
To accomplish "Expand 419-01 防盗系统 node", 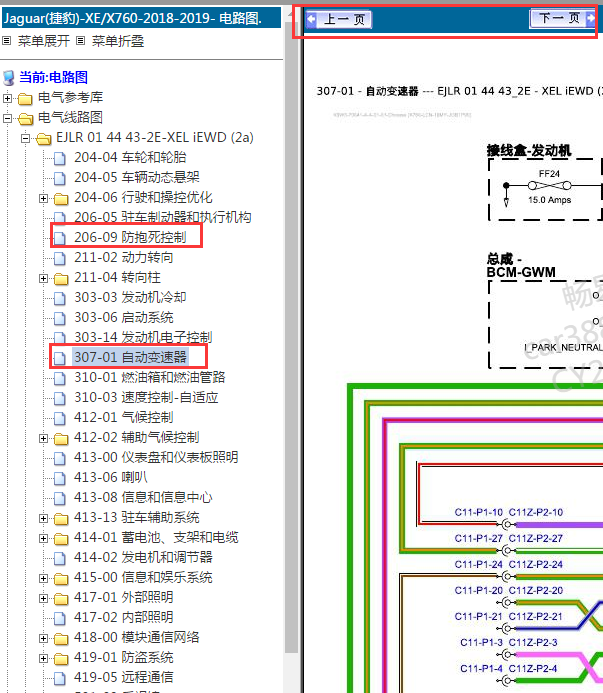I will (43, 658).
